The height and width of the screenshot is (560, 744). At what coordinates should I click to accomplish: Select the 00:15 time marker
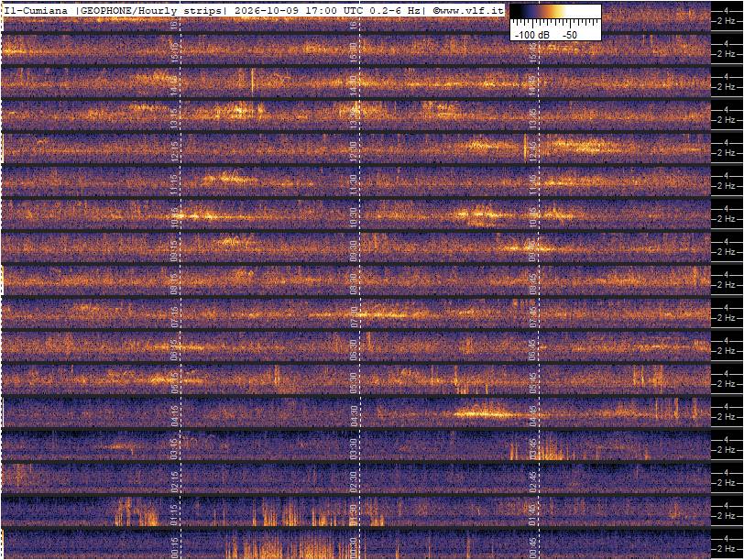tap(175, 548)
